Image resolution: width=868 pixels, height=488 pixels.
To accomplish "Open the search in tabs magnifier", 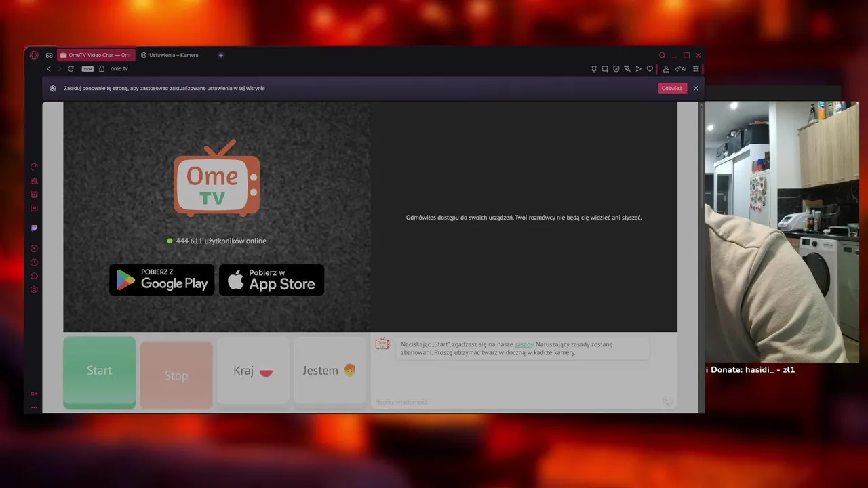I will [663, 55].
